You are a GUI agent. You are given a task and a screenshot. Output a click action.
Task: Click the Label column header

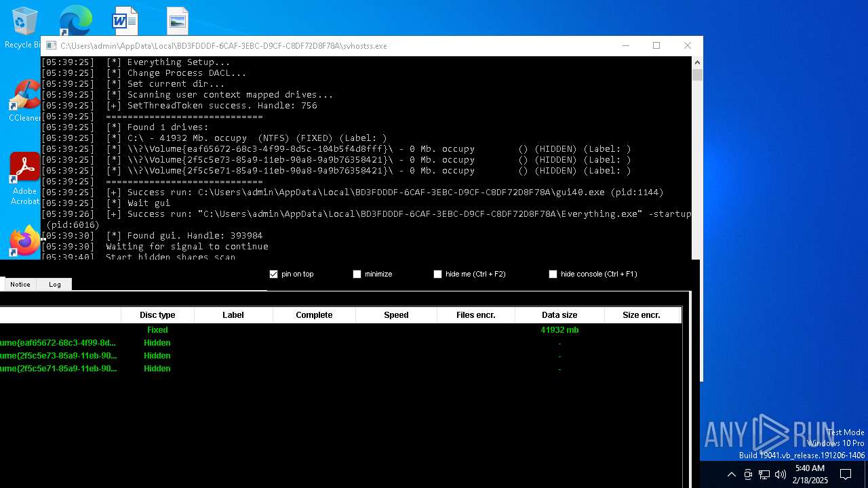(x=233, y=315)
